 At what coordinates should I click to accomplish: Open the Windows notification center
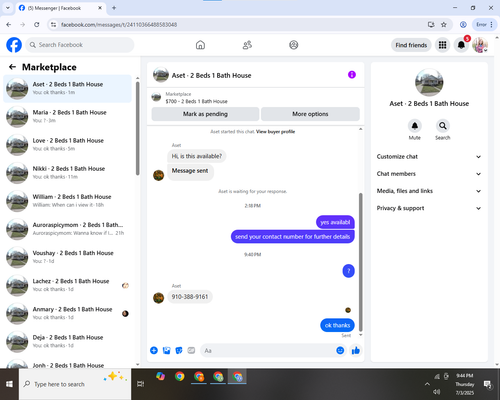(488, 385)
